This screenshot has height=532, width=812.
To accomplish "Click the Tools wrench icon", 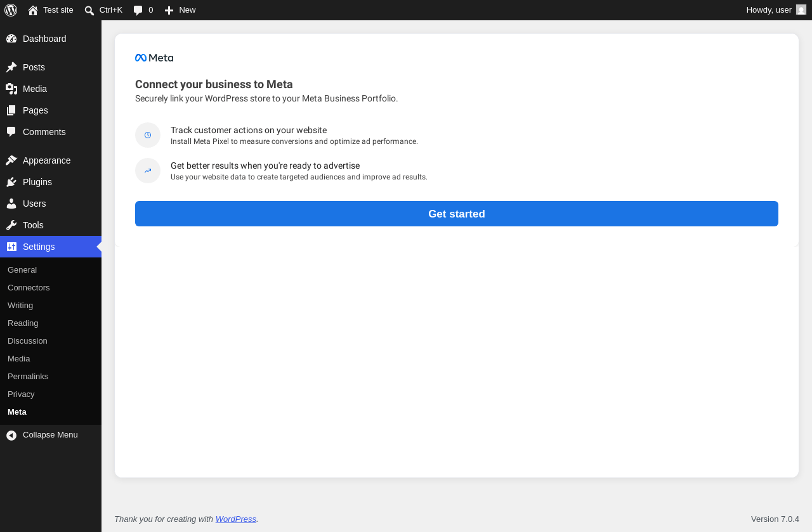I will pyautogui.click(x=11, y=225).
